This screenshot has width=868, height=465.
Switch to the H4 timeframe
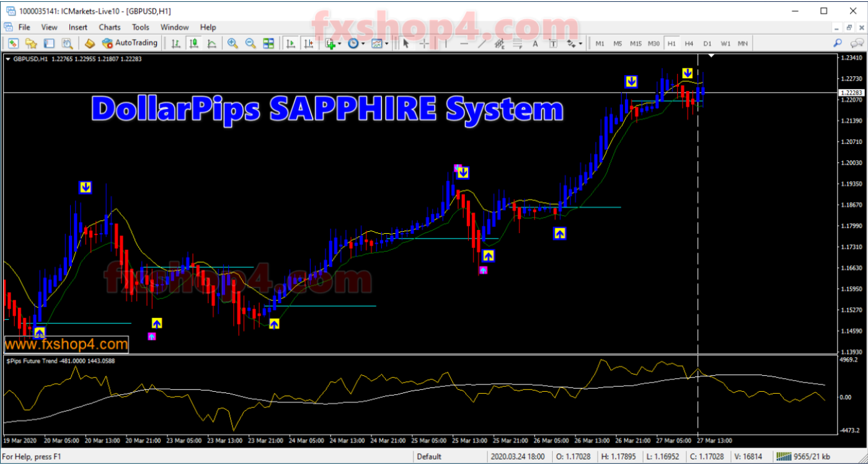tap(689, 43)
